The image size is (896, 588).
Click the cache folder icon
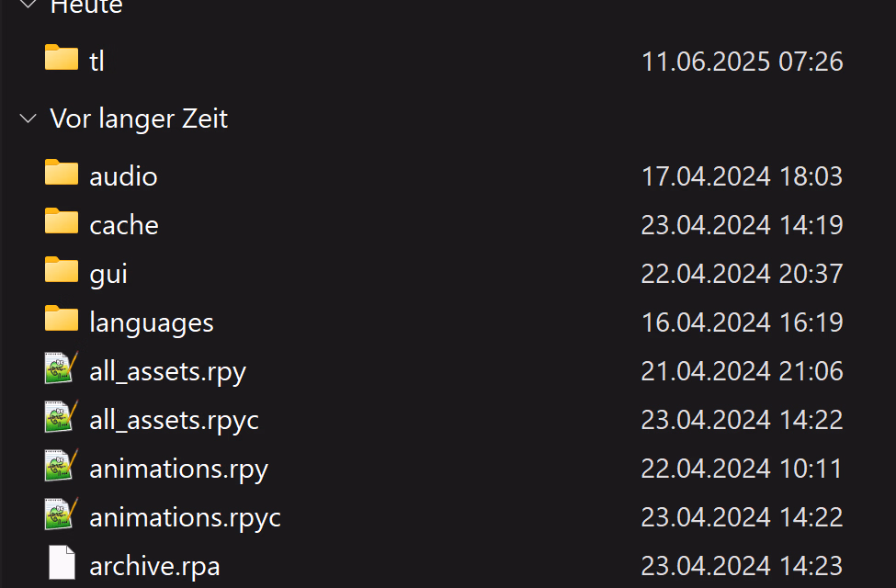(62, 221)
